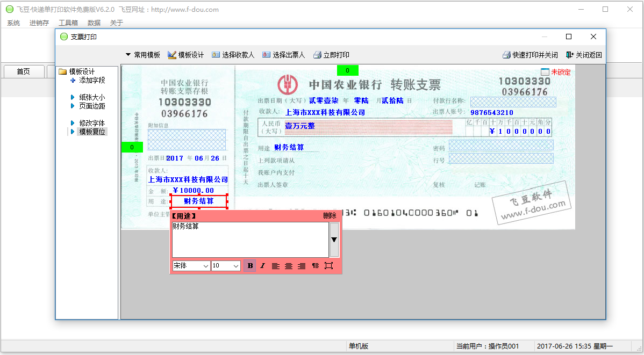This screenshot has height=355, width=644.
Task: Align field text right
Action: point(302,266)
